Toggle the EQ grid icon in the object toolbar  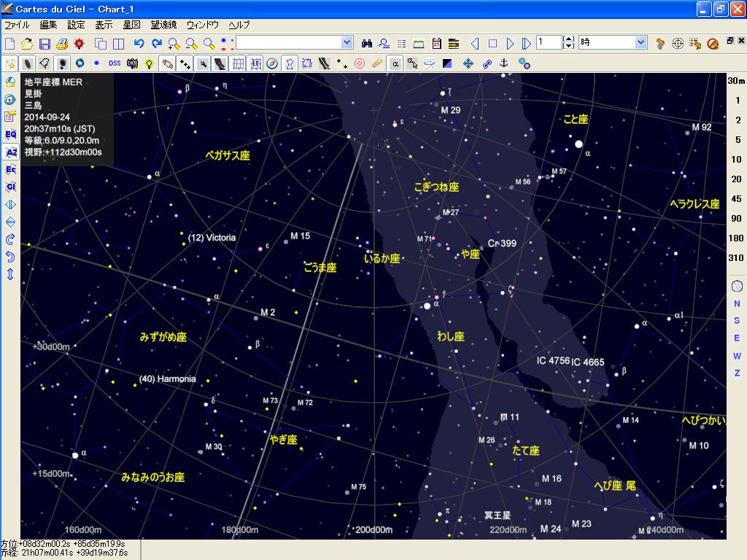pos(255,63)
